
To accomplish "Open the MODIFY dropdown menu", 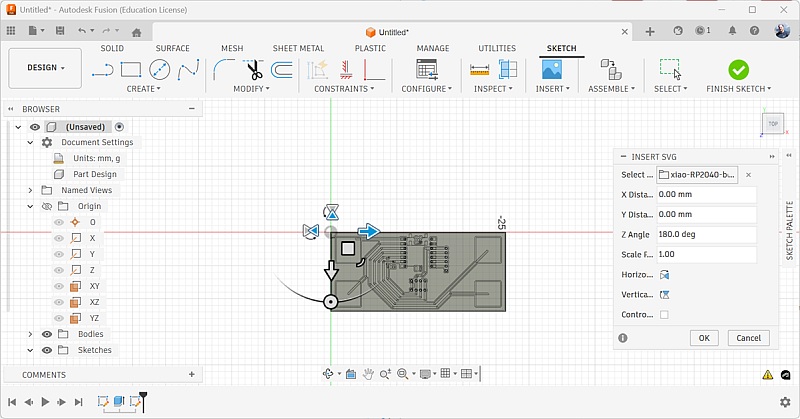I will coord(252,89).
